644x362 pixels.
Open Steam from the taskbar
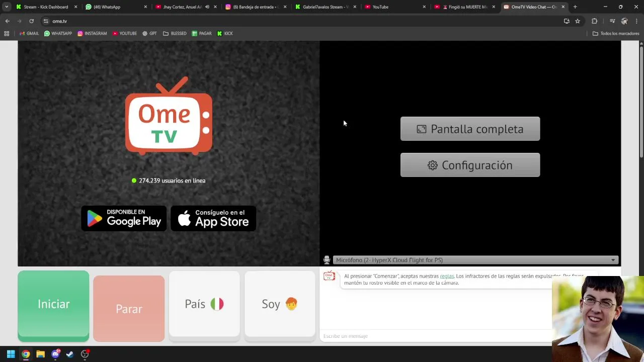[70, 354]
